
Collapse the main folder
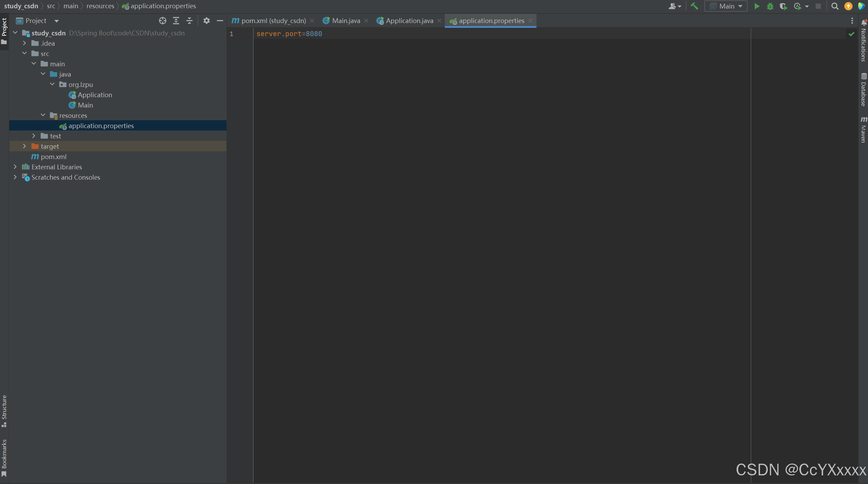[x=34, y=64]
